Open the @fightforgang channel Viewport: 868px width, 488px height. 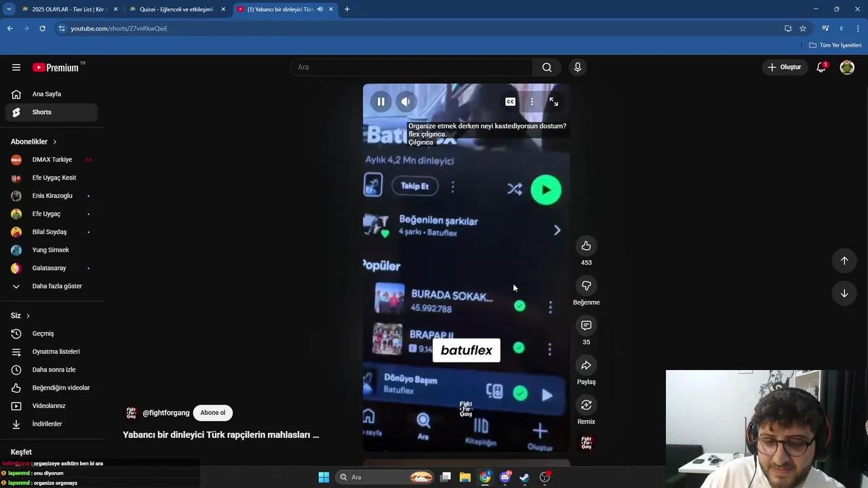click(165, 413)
